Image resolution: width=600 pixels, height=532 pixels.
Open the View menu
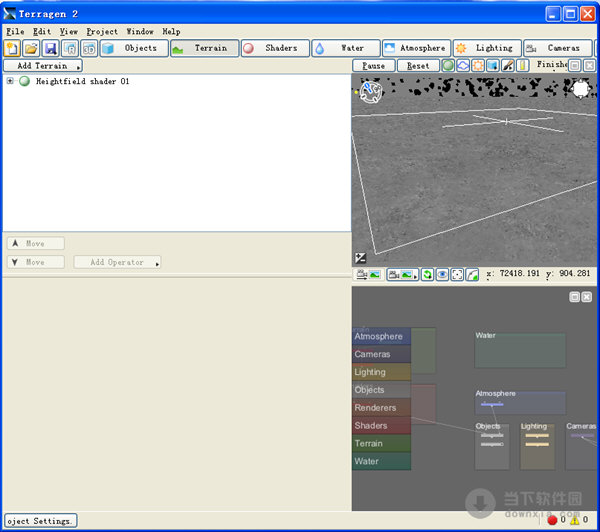coord(68,31)
